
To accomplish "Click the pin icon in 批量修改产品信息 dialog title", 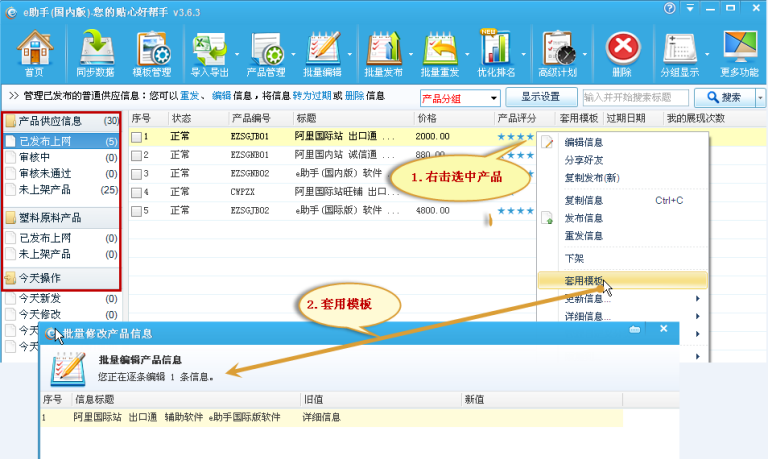I will 635,329.
